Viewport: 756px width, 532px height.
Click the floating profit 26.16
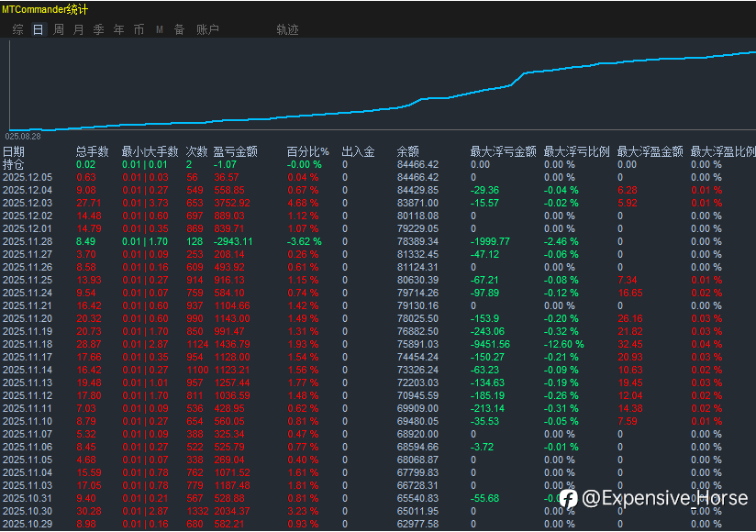click(630, 318)
